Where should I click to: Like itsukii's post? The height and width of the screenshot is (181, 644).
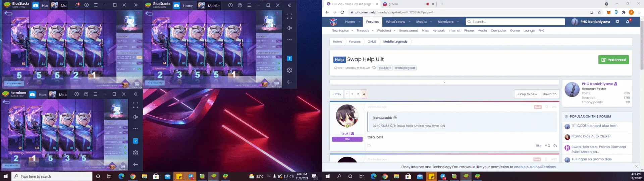[538, 145]
